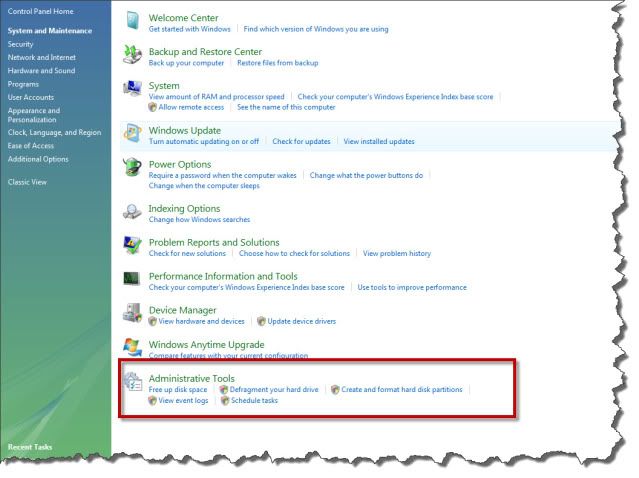Open the Power Options heading link
The image size is (639, 478).
pyautogui.click(x=180, y=165)
